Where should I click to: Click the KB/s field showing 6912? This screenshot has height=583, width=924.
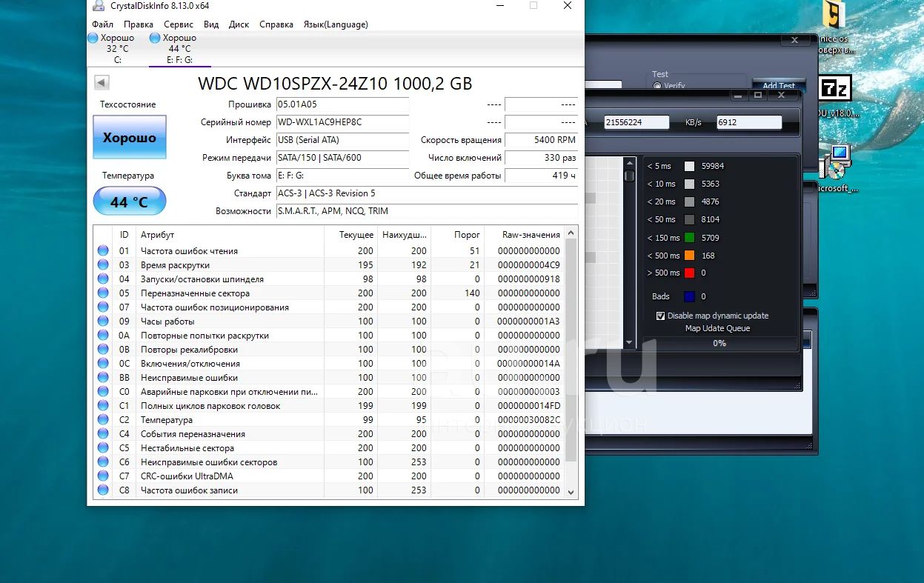click(749, 122)
